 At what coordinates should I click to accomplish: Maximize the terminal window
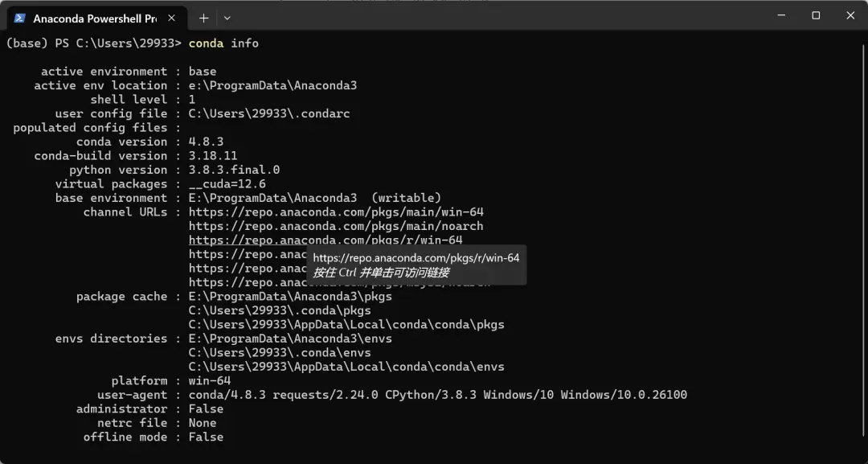[816, 15]
